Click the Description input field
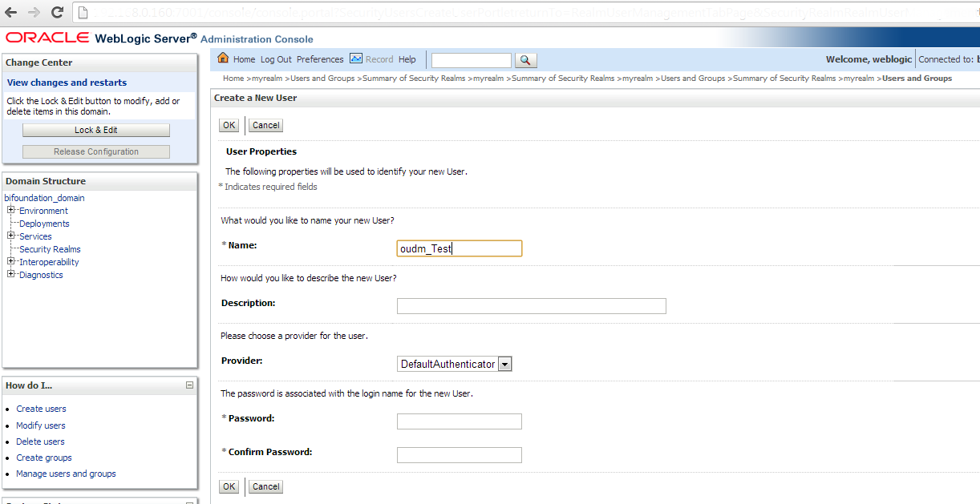 532,306
